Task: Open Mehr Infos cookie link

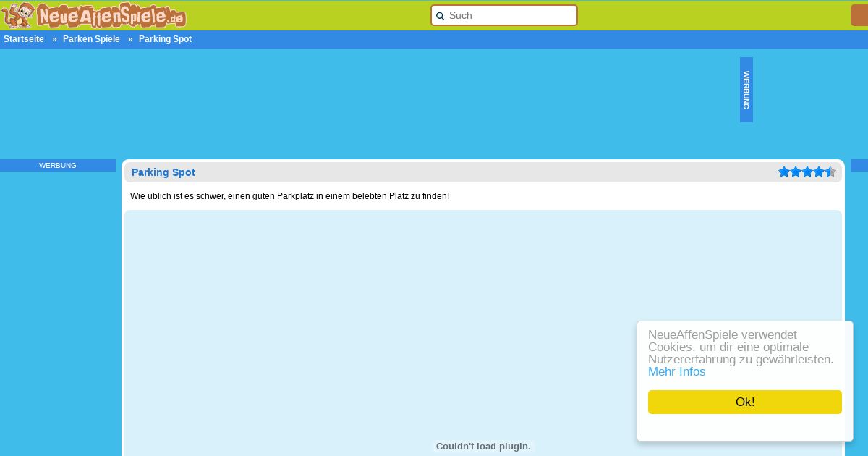Action: coord(676,372)
